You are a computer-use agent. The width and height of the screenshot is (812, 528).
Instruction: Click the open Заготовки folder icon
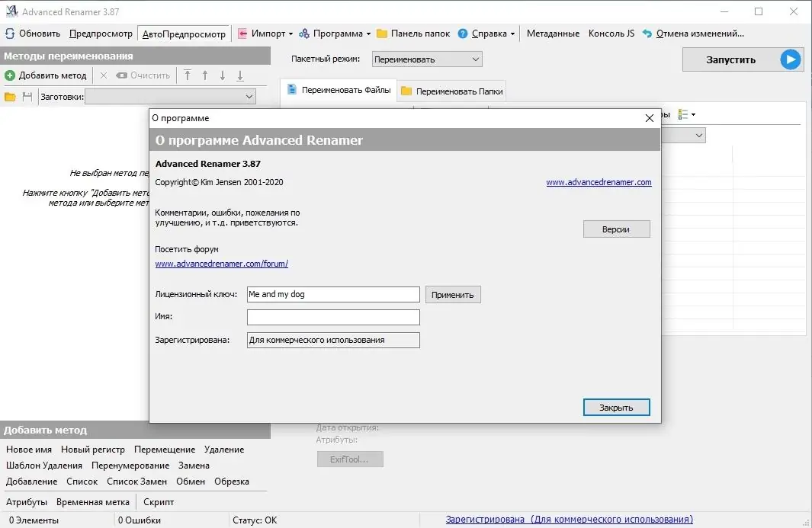pyautogui.click(x=11, y=96)
